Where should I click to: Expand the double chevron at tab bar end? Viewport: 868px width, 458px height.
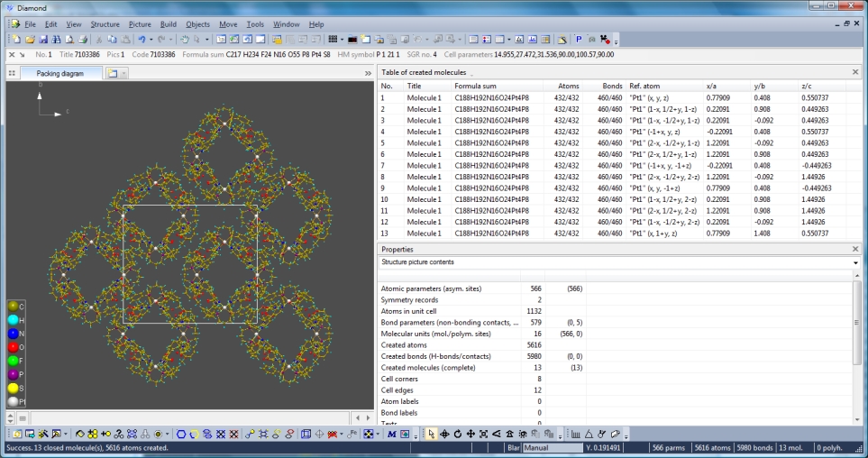368,73
